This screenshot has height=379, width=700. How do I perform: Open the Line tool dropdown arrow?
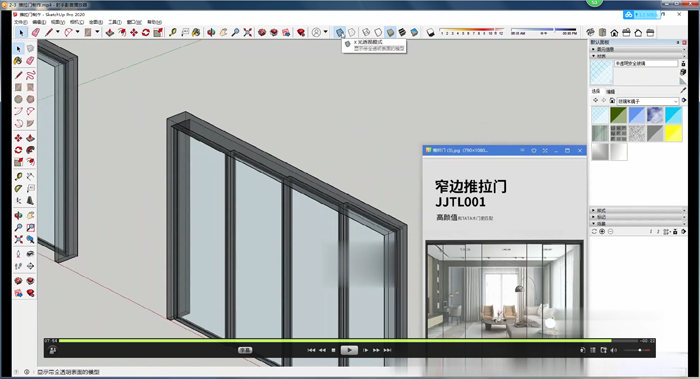click(x=58, y=32)
